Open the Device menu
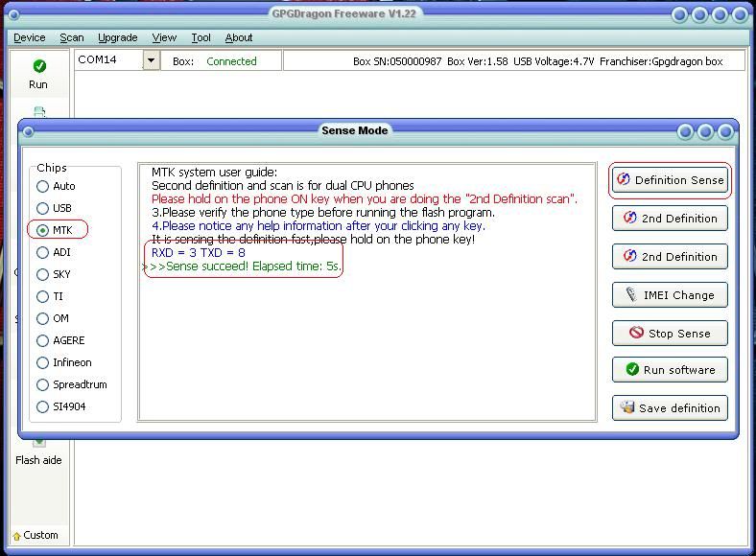 [x=29, y=37]
